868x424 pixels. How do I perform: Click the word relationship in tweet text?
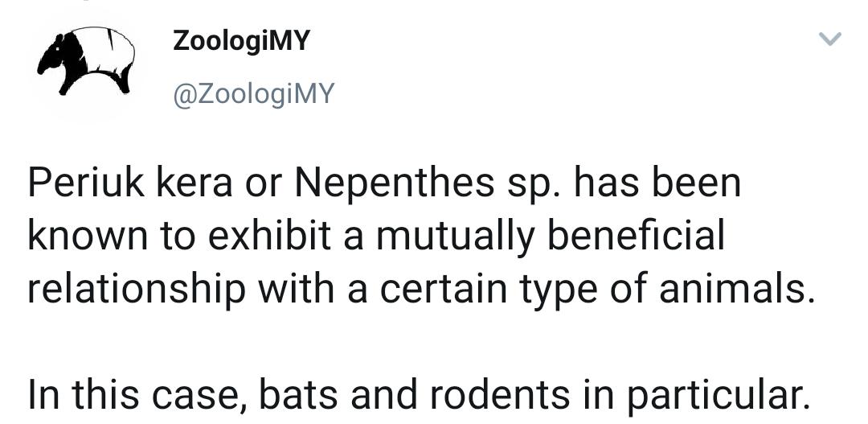tap(136, 290)
